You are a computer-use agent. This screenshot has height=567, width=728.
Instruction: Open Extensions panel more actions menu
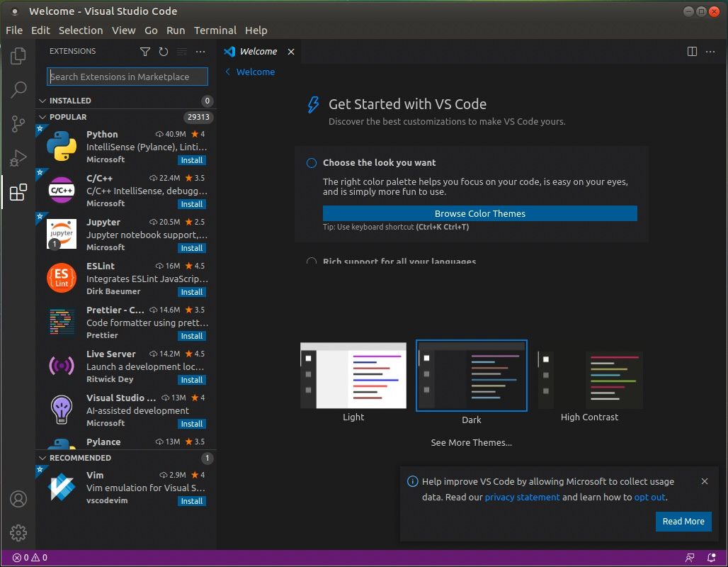pos(200,52)
